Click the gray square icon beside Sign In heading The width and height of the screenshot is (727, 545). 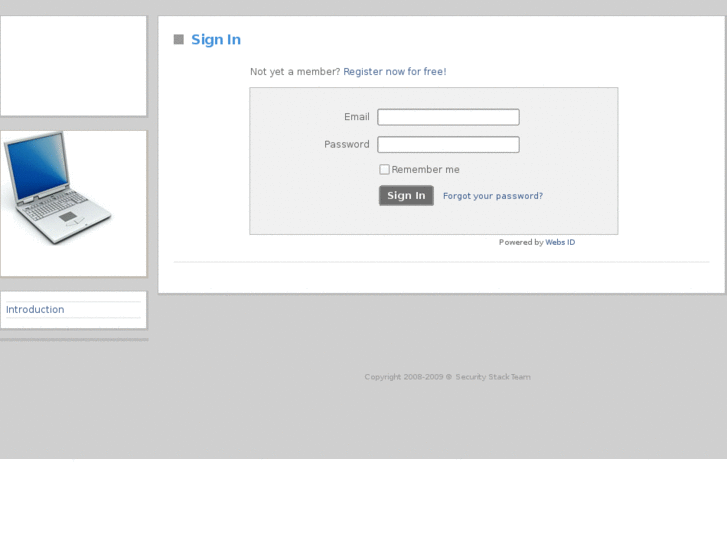(179, 39)
